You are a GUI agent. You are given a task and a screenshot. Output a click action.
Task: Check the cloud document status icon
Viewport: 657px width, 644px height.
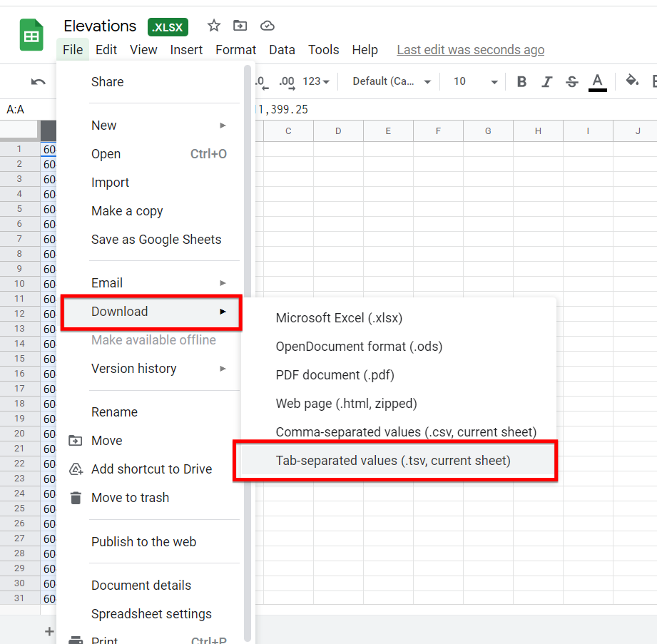pyautogui.click(x=268, y=26)
